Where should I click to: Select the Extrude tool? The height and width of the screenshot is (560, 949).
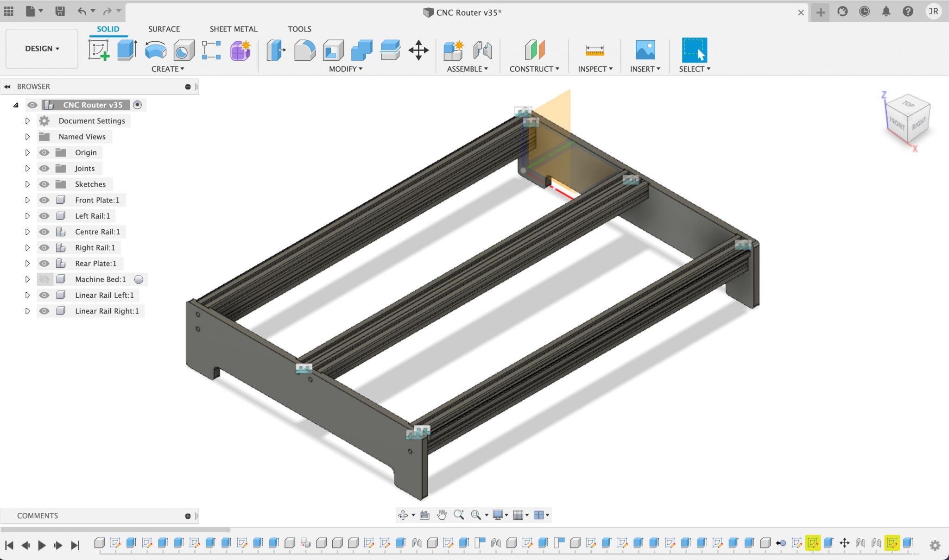point(127,50)
